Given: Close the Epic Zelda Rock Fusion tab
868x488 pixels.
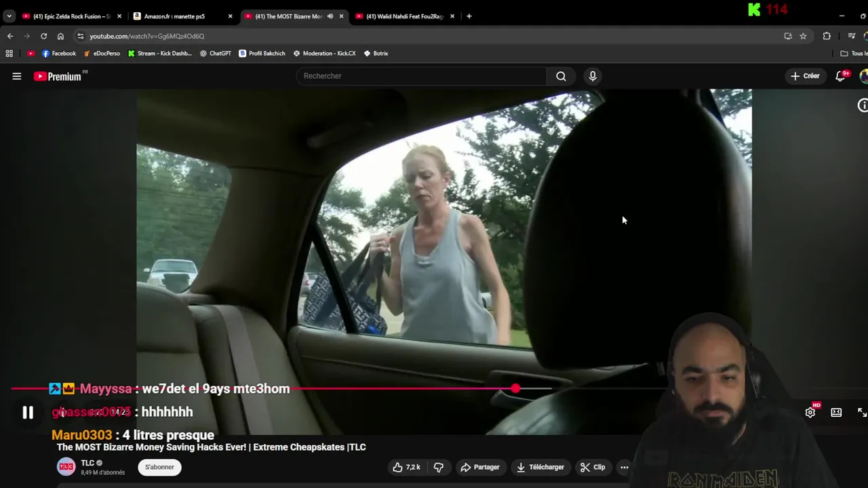Looking at the screenshot, I should coord(119,16).
